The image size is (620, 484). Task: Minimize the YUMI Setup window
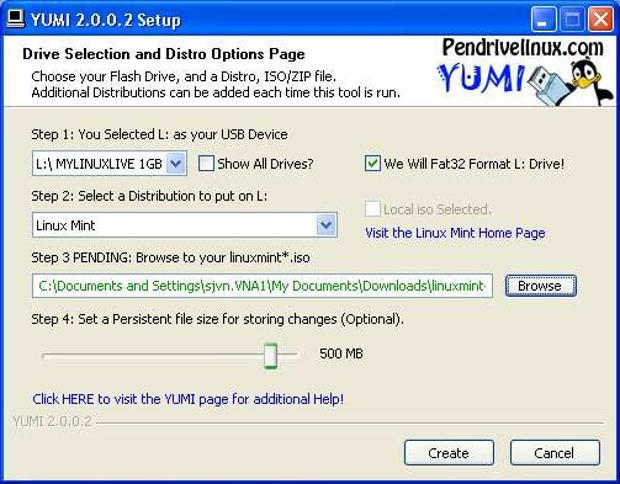[x=543, y=19]
